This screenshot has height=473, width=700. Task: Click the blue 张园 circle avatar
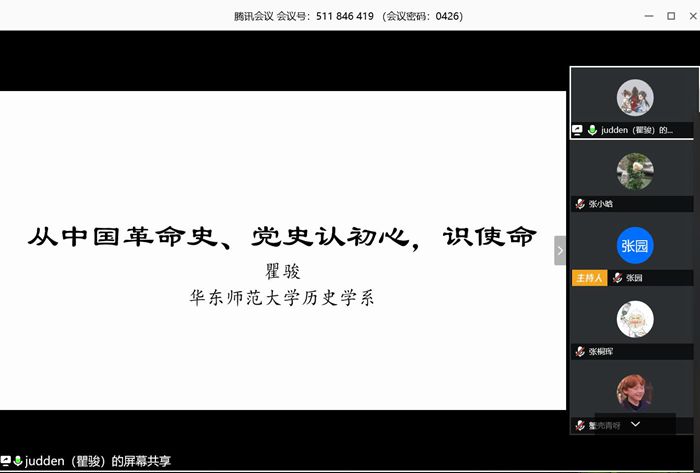click(635, 245)
